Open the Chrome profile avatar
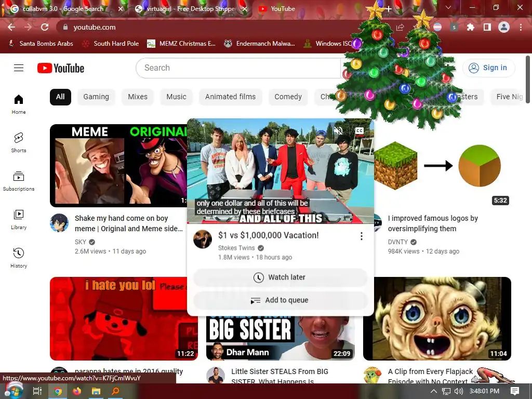This screenshot has width=532, height=399. [x=504, y=27]
